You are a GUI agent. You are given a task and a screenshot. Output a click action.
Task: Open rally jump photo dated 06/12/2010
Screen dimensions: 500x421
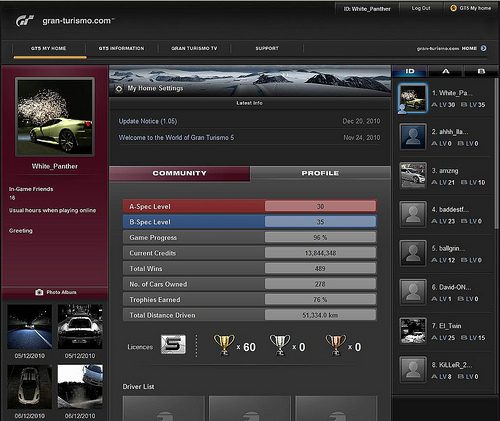80,387
